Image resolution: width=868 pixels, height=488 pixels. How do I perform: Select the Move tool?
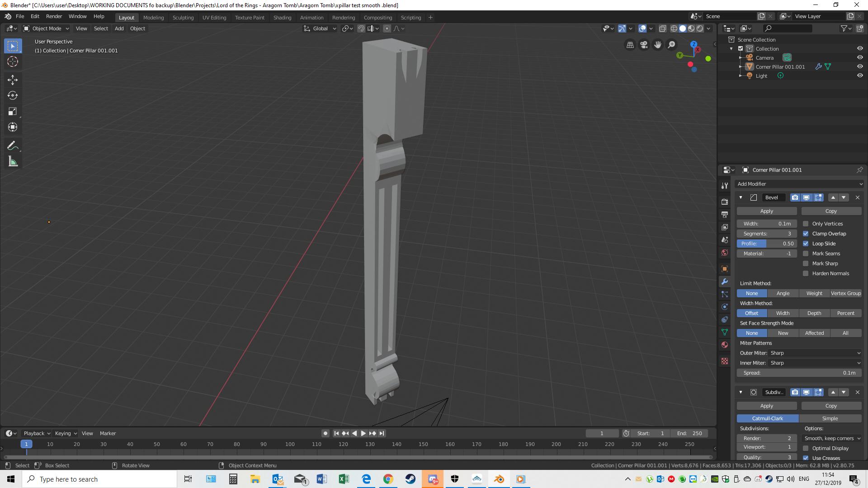13,80
